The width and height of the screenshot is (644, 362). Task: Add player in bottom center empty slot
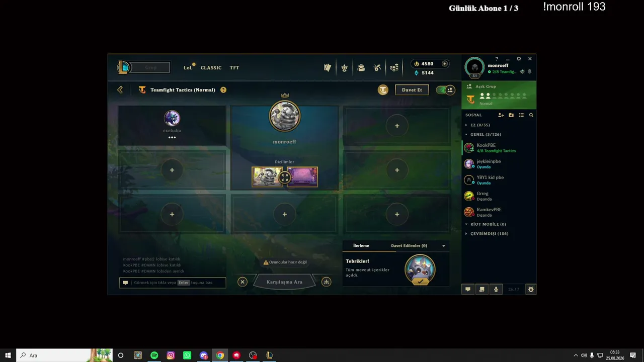[285, 214]
